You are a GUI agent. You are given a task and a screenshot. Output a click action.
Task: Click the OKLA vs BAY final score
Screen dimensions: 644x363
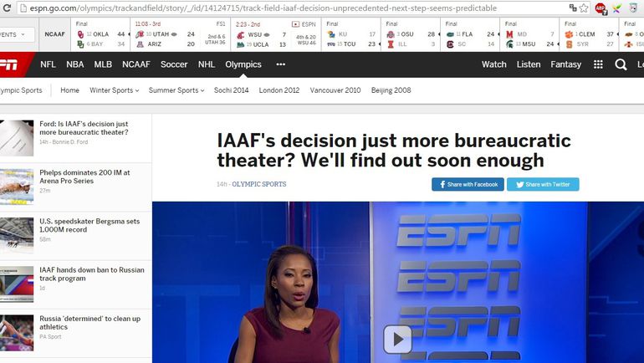[x=100, y=38]
